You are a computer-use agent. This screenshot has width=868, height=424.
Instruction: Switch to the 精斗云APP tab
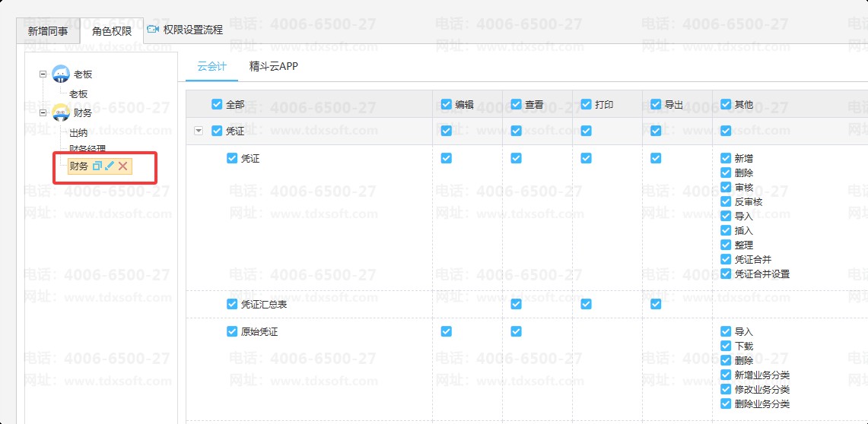[x=273, y=67]
